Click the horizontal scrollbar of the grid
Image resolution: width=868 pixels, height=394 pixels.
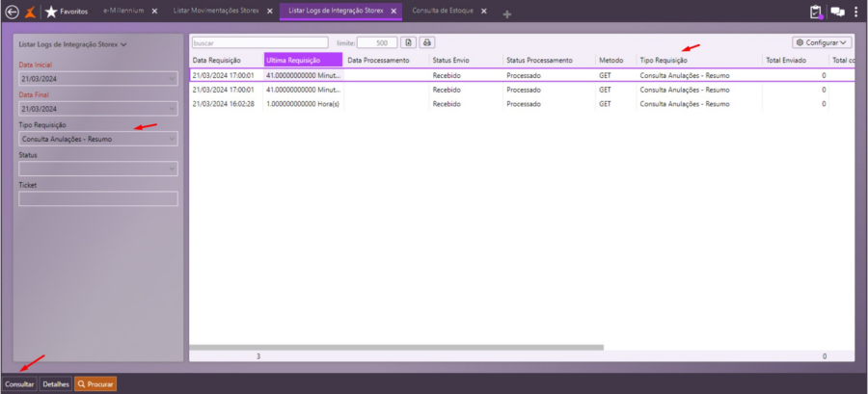(x=396, y=348)
